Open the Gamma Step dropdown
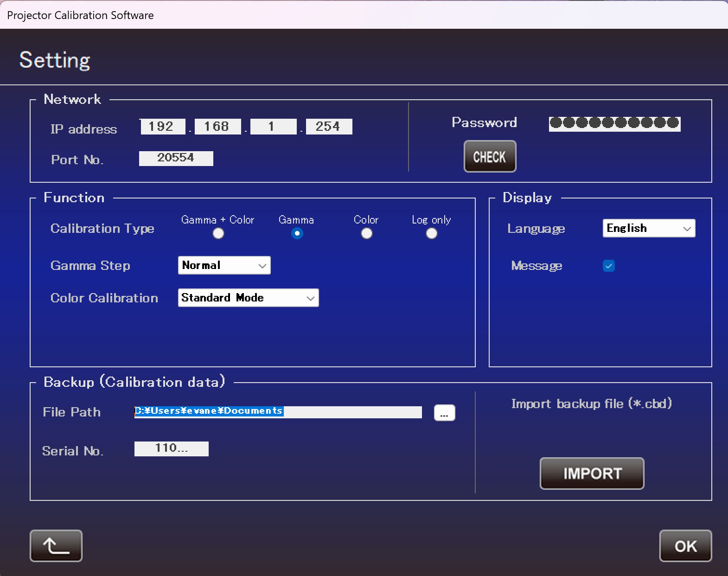The image size is (728, 576). point(224,265)
